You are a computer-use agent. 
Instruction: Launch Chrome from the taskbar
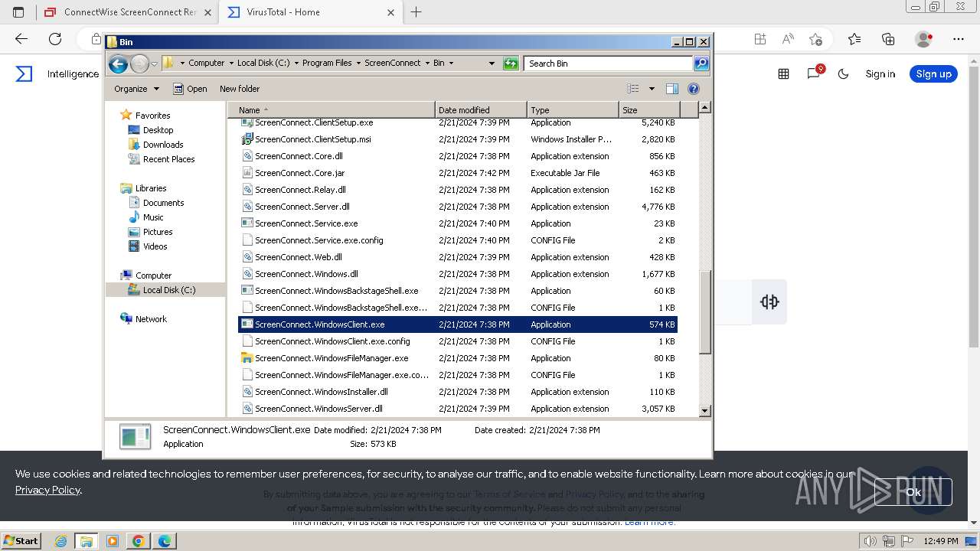tap(139, 541)
